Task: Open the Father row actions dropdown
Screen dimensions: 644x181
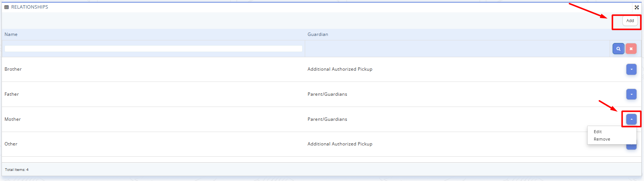Action: coord(631,94)
